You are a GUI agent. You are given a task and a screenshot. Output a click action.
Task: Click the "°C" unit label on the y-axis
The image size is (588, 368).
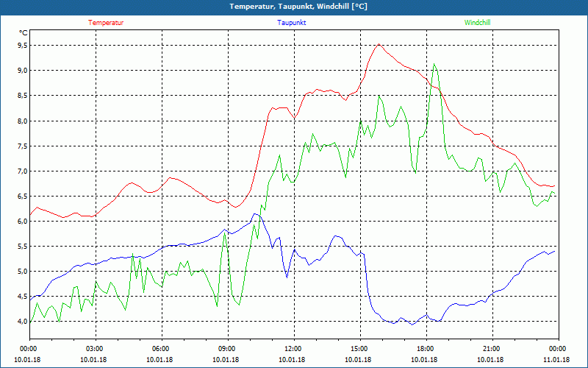click(x=24, y=33)
